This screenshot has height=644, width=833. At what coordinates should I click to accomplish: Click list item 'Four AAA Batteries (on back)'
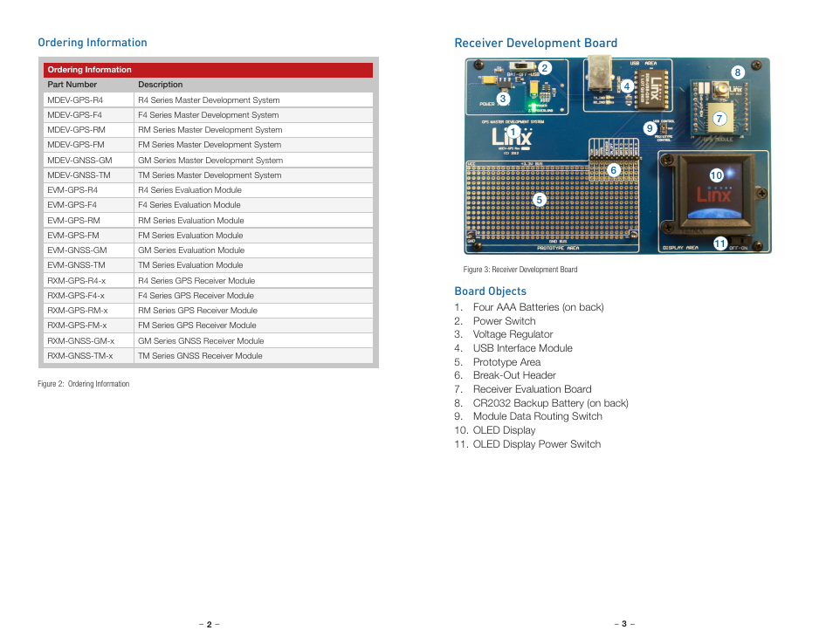click(538, 307)
